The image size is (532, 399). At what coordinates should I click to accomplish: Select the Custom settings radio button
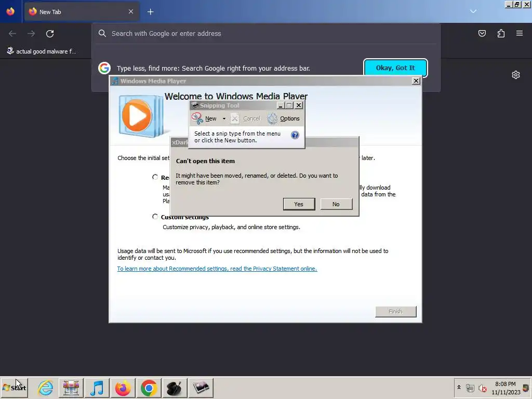[155, 217]
